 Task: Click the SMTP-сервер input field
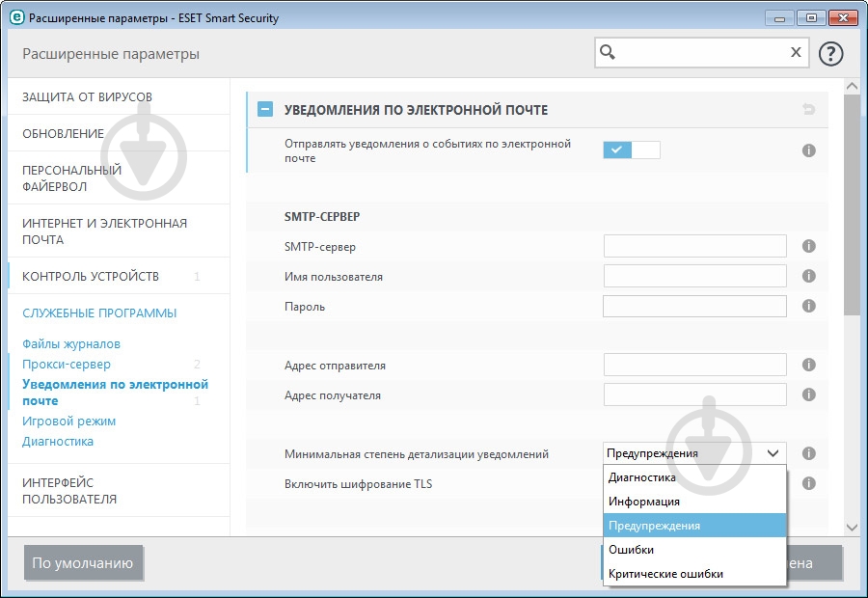[693, 246]
